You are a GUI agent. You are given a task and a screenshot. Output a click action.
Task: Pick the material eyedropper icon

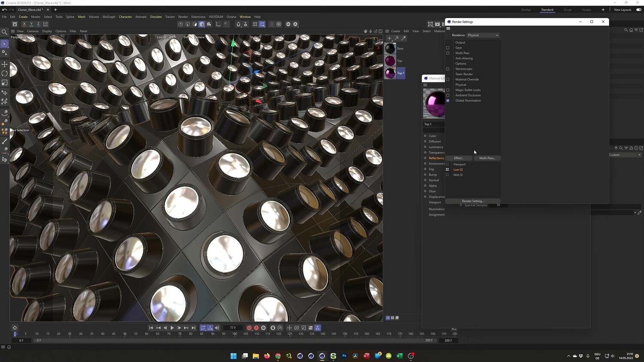[x=404, y=38]
